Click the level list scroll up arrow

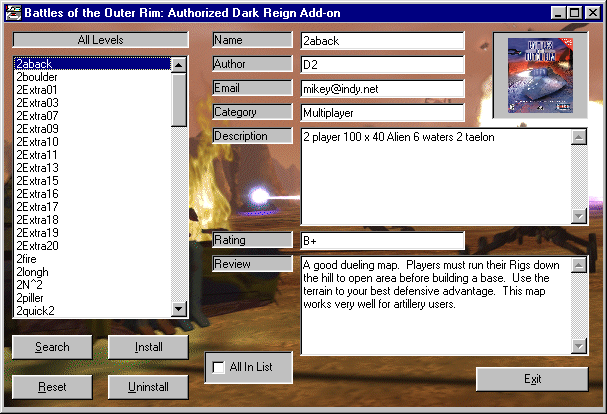tap(178, 65)
